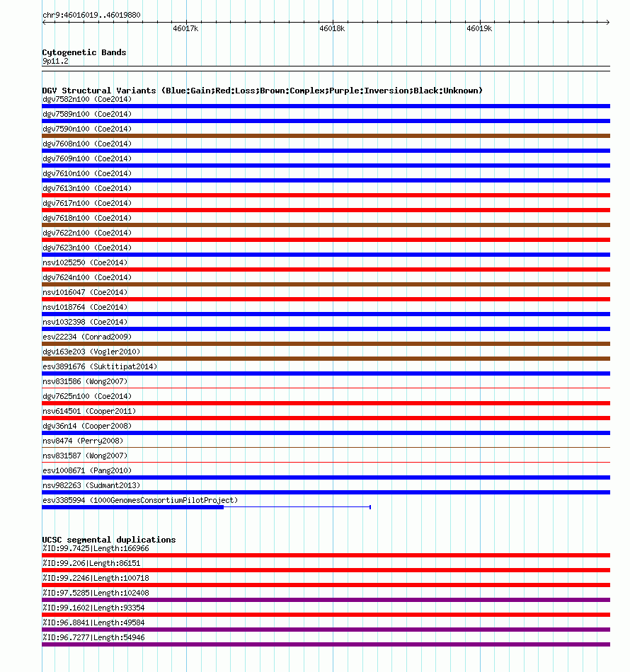Click %ID:96.7277|Length:54946 label
The height and width of the screenshot is (672, 630).
pos(93,638)
